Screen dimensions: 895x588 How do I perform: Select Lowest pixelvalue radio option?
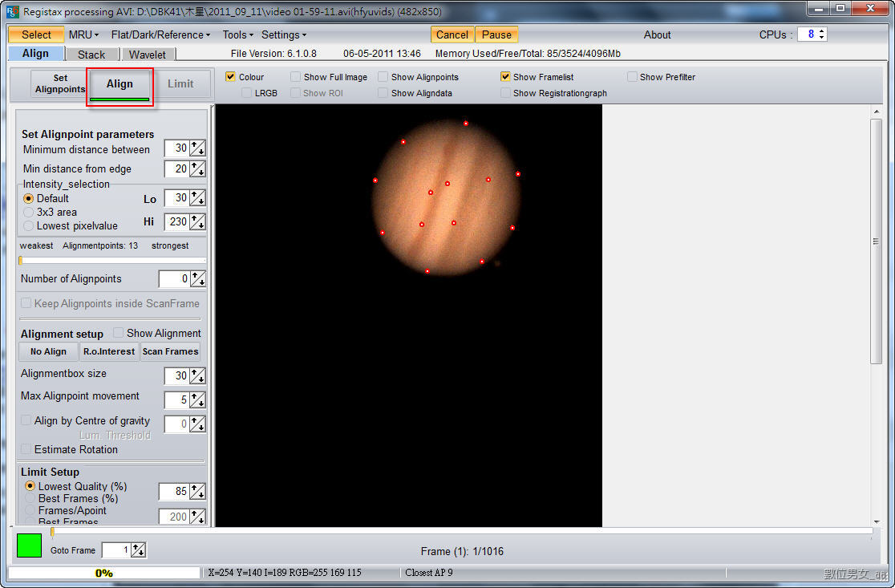29,226
